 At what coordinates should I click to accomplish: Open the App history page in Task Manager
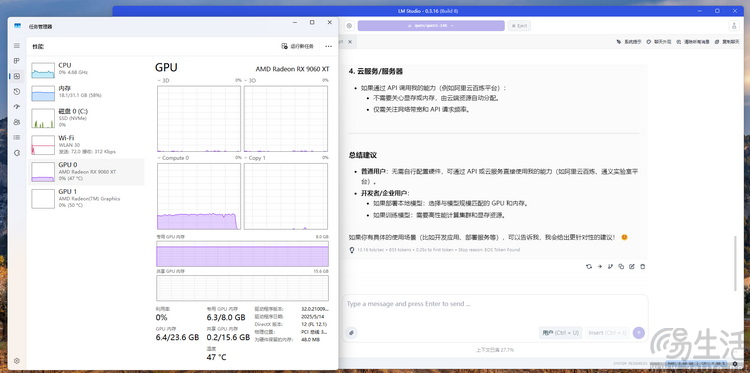(17, 91)
